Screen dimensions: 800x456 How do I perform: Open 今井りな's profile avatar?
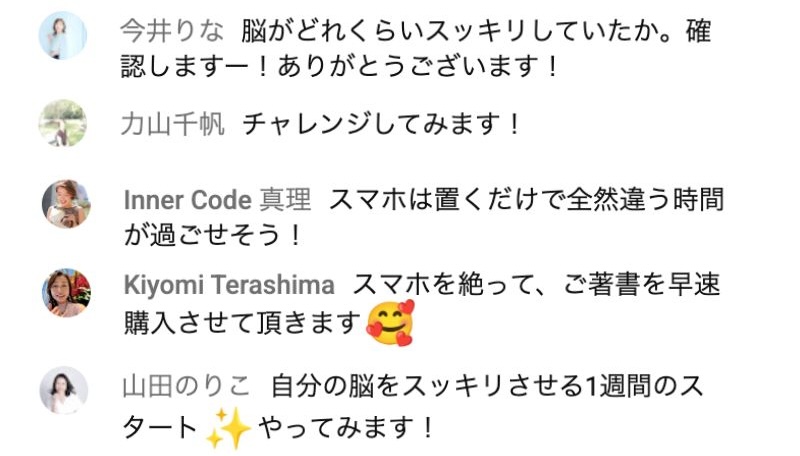click(63, 36)
